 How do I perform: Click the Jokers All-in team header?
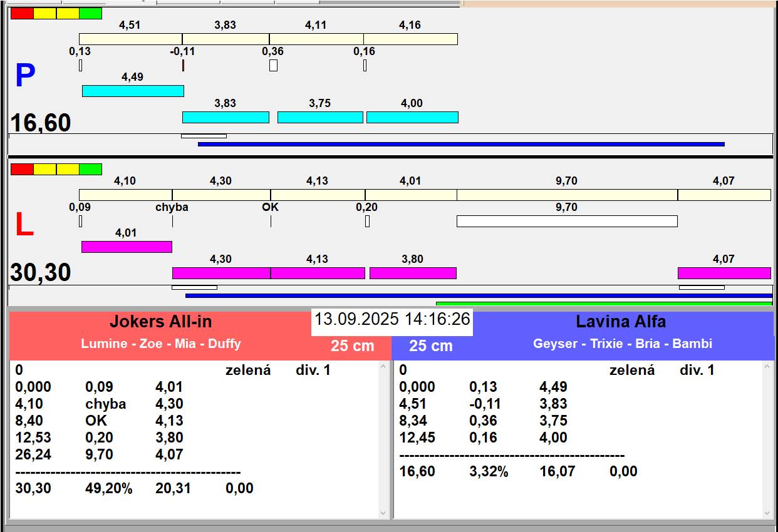tap(161, 322)
